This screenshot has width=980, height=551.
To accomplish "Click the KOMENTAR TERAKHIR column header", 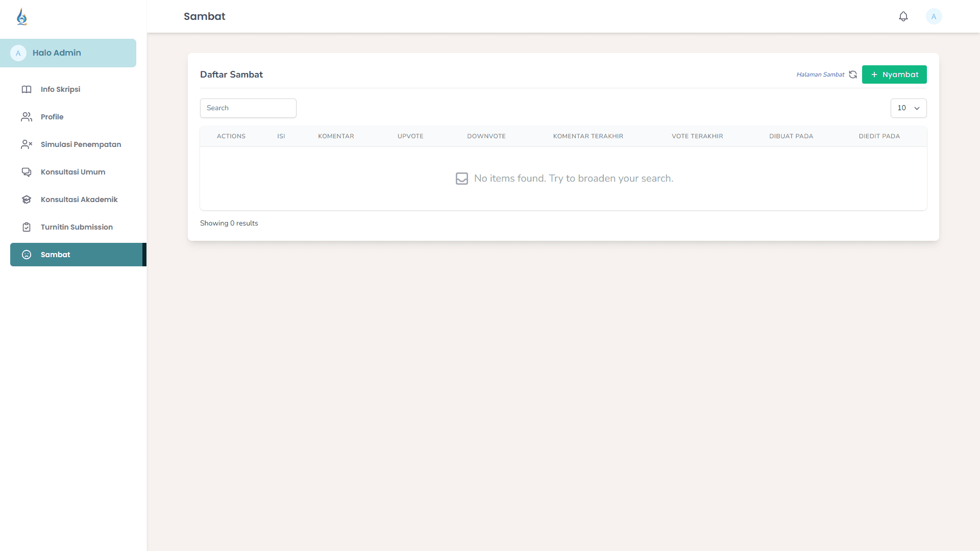I will pyautogui.click(x=587, y=136).
